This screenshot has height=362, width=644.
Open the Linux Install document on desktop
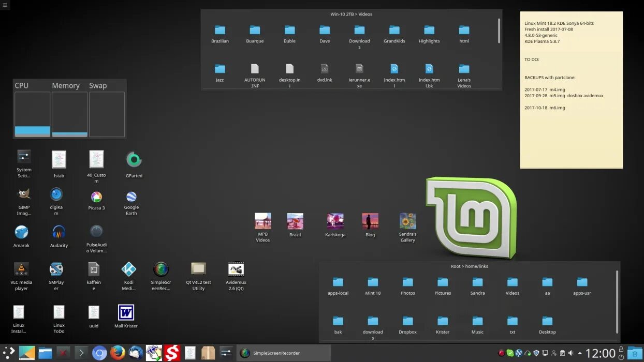19,319
